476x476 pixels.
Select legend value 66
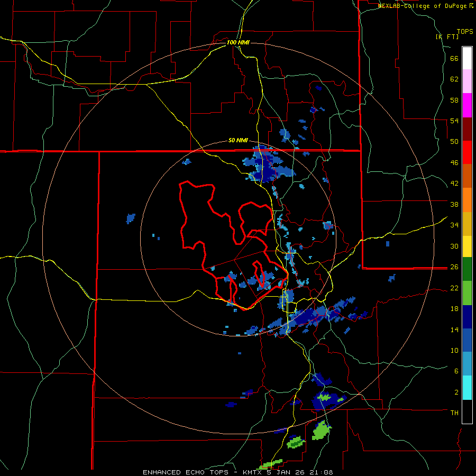click(x=454, y=58)
